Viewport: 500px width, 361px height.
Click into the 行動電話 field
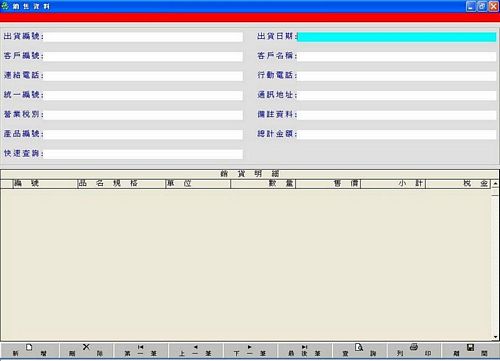point(397,76)
